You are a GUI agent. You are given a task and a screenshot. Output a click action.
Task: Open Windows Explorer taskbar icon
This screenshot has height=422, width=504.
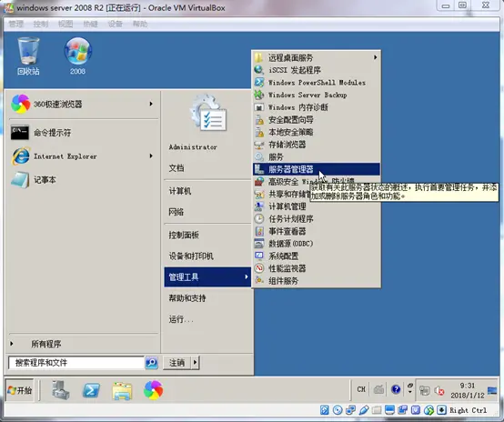pyautogui.click(x=122, y=391)
